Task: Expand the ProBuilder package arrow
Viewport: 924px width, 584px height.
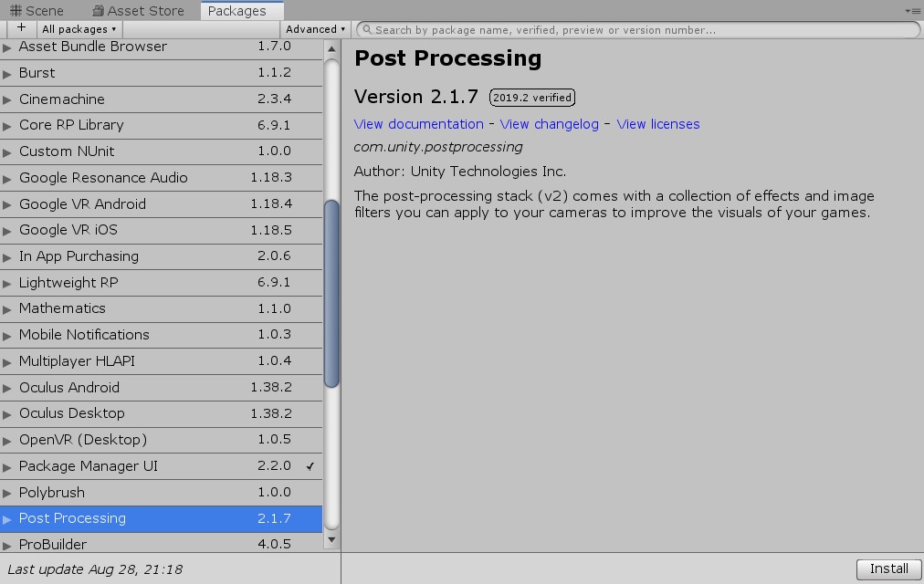Action: click(7, 545)
